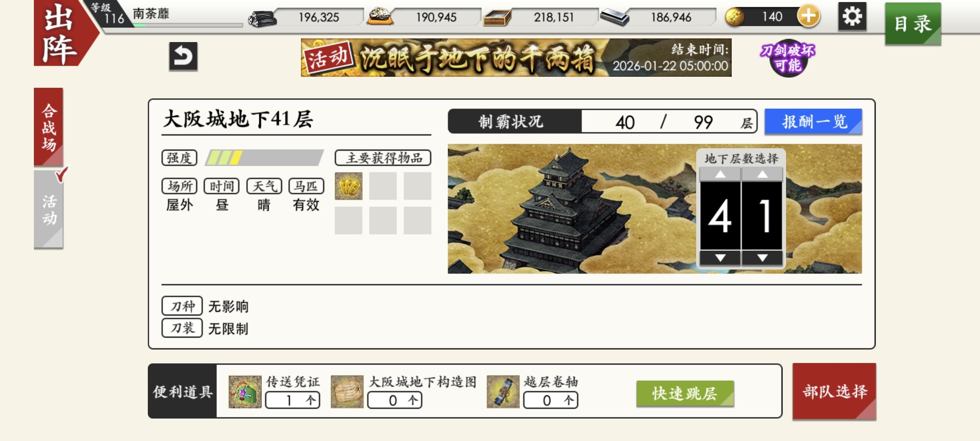This screenshot has height=441, width=980.
Task: Increase the ones floor digit
Action: (x=762, y=174)
